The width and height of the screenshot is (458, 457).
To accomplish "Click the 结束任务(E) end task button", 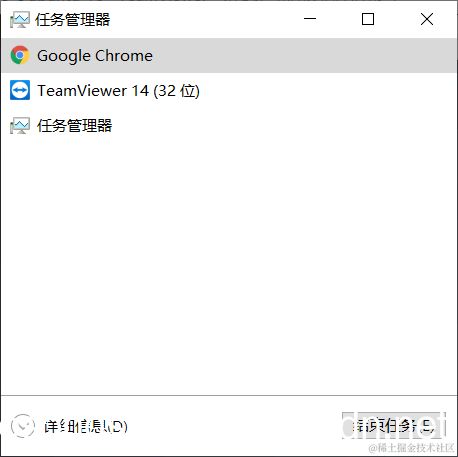I will click(x=394, y=426).
